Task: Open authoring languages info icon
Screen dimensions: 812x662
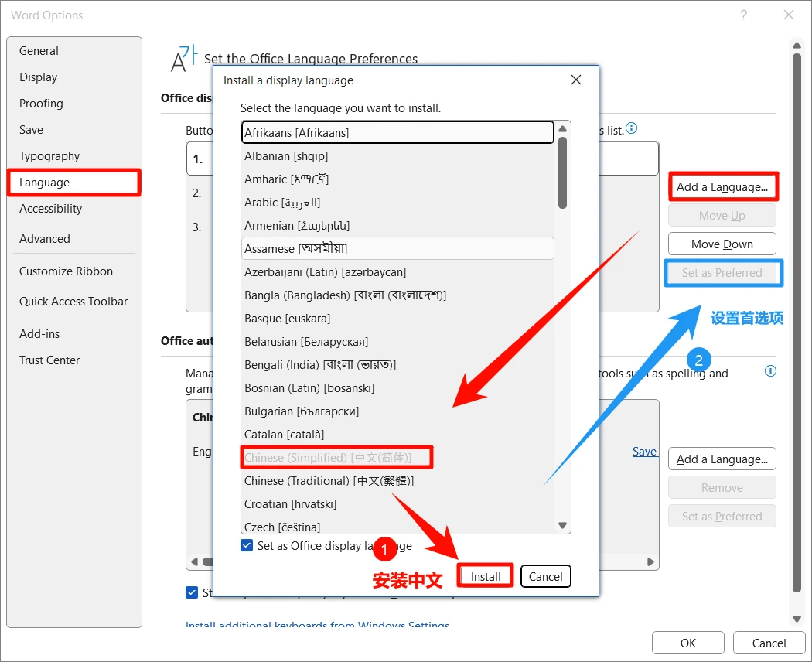Action: coord(770,371)
